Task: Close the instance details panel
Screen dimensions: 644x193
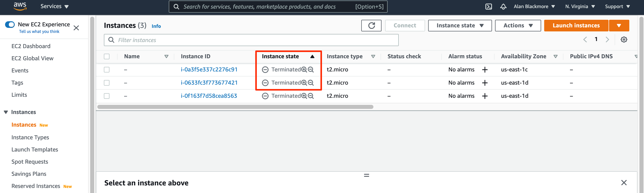Action: 624,183
